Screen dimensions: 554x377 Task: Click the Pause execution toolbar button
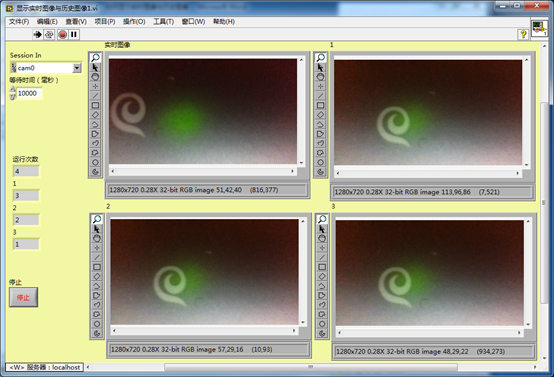click(x=74, y=34)
